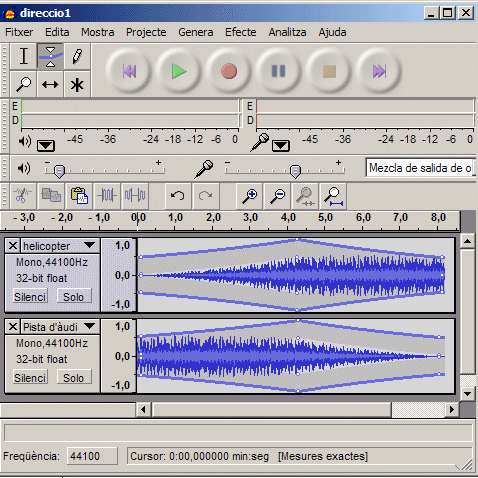
Task: Select the Multi-tool asterisk icon
Action: pos(77,84)
